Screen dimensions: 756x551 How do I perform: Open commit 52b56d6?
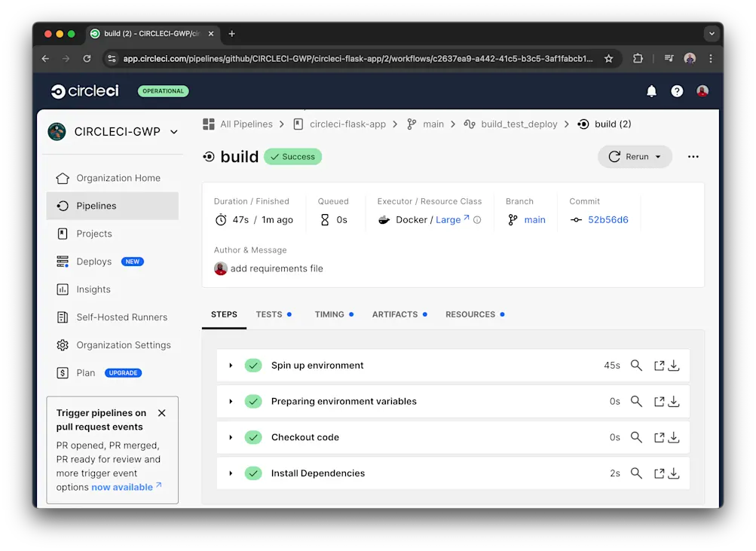click(608, 220)
